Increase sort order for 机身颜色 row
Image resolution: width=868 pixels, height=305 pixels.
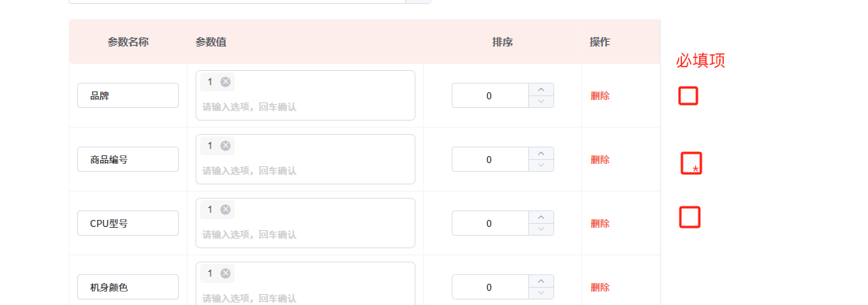542,281
